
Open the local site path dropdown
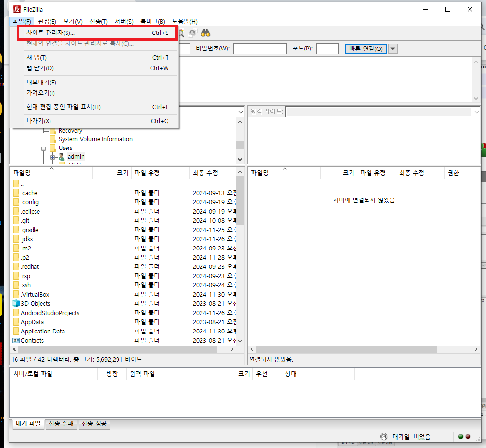click(x=240, y=112)
